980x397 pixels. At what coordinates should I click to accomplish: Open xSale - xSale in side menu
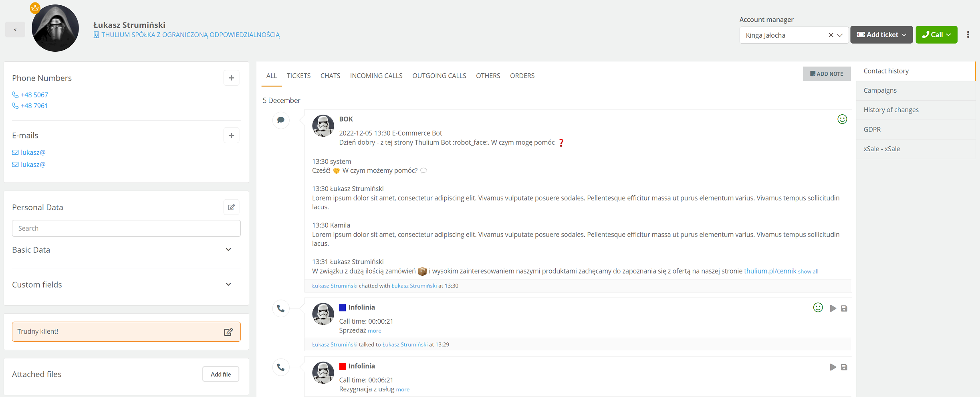[915, 149]
